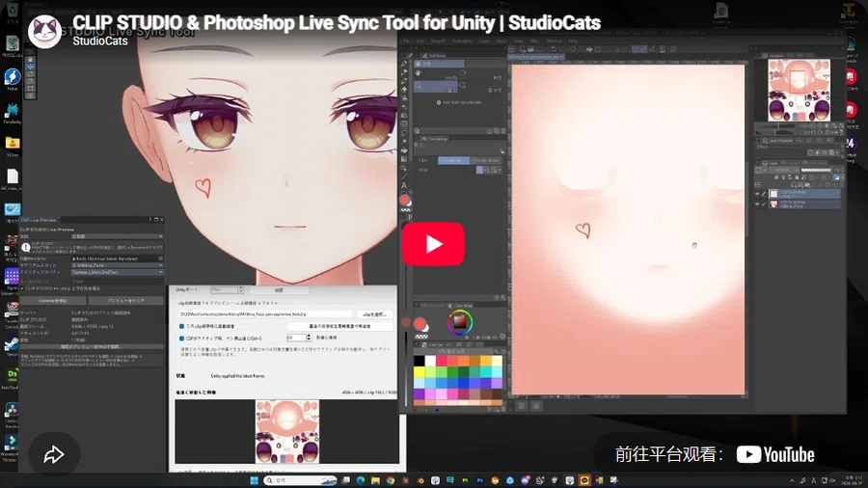Open File Explorer from the taskbar
The width and height of the screenshot is (868, 488).
[375, 480]
